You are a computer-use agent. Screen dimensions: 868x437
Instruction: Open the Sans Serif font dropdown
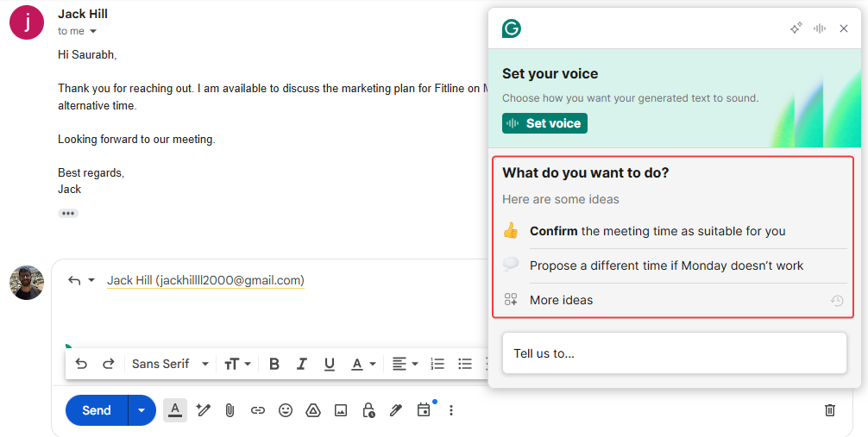tap(170, 364)
